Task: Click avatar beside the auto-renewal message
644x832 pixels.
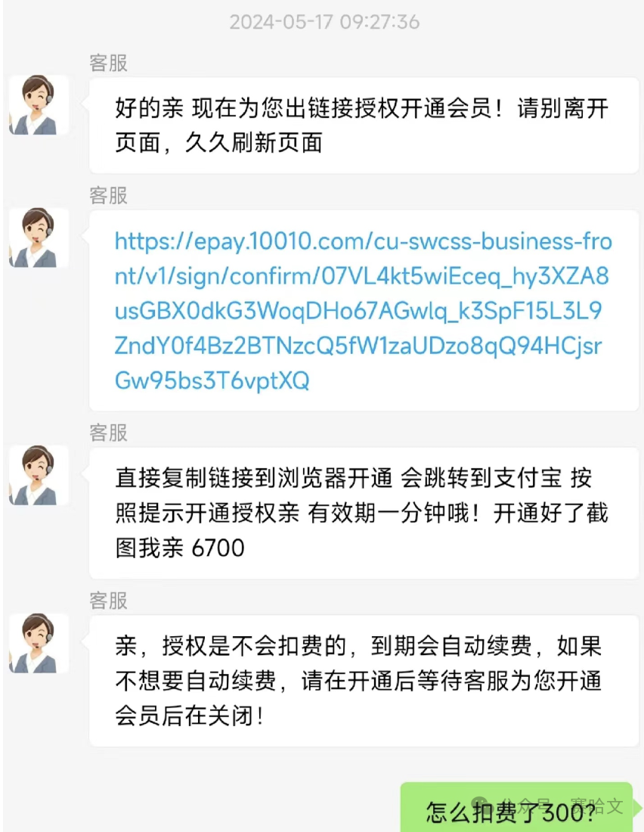Action: [39, 644]
